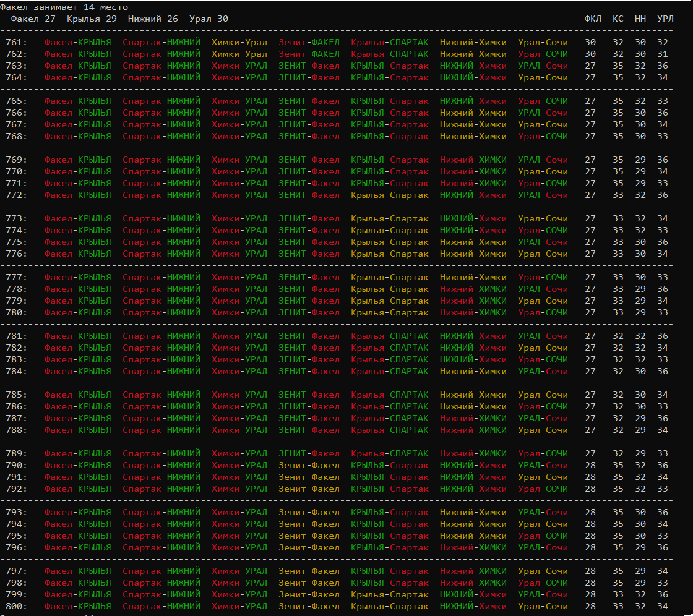This screenshot has width=693, height=616.
Task: Click row number '783:'
Action: point(16,360)
